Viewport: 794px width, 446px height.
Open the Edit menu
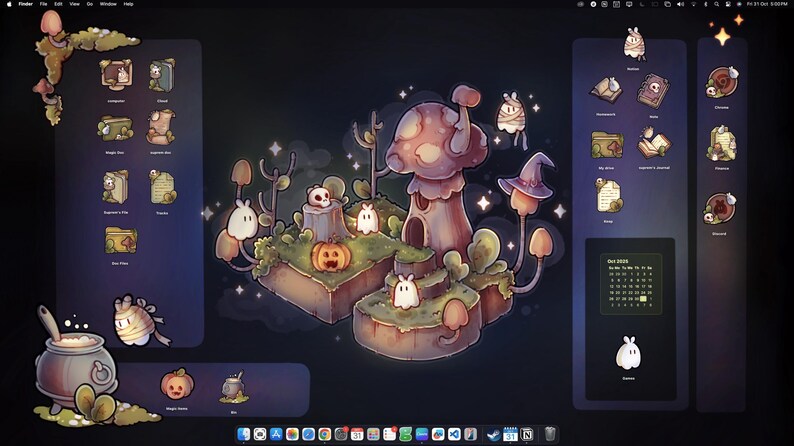58,4
